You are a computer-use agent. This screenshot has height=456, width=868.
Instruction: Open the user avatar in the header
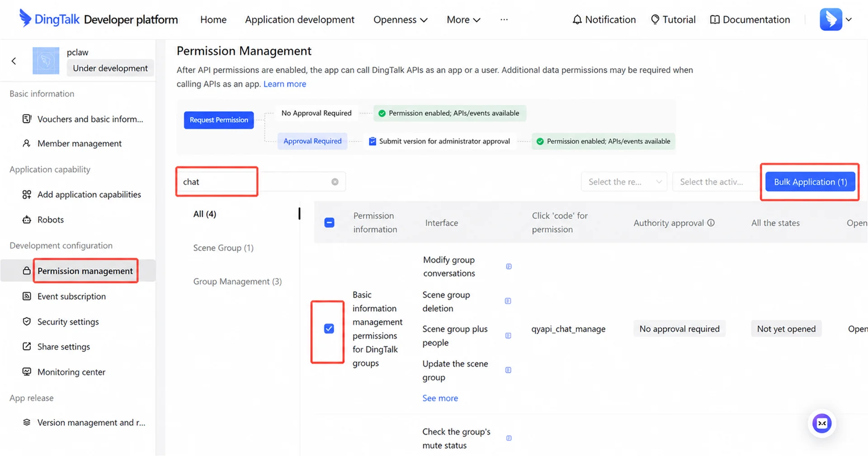tap(831, 19)
